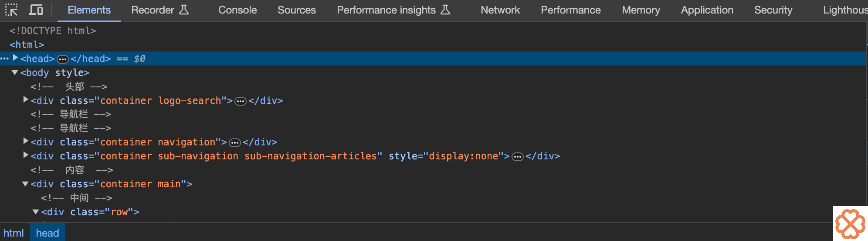Expand the container navigation div
The height and width of the screenshot is (241, 868).
26,141
